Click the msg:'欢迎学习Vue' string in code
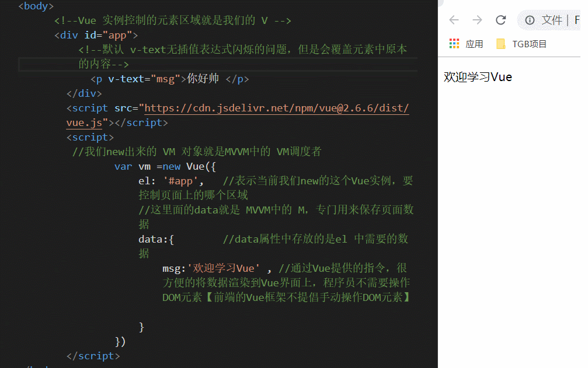This screenshot has height=368, width=588. 211,268
